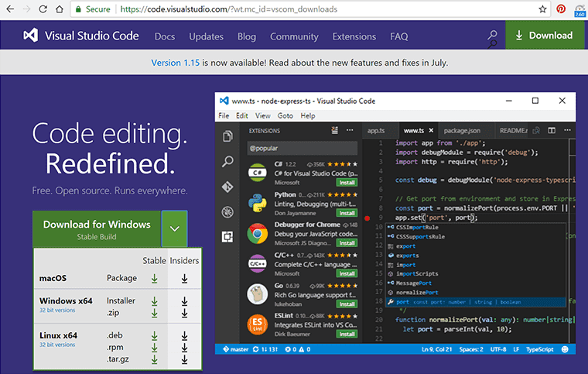This screenshot has width=588, height=374.
Task: Open Windows 32 bit versions link
Action: tap(56, 310)
